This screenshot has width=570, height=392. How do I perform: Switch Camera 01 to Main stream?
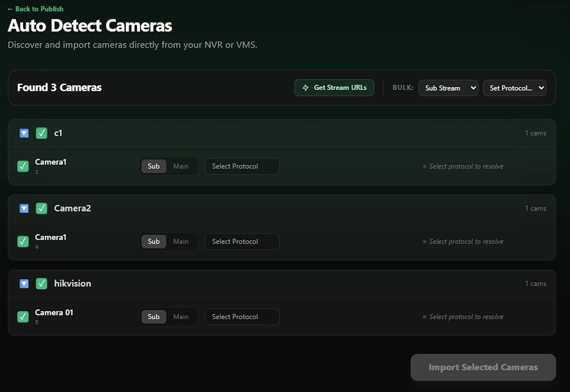(181, 317)
